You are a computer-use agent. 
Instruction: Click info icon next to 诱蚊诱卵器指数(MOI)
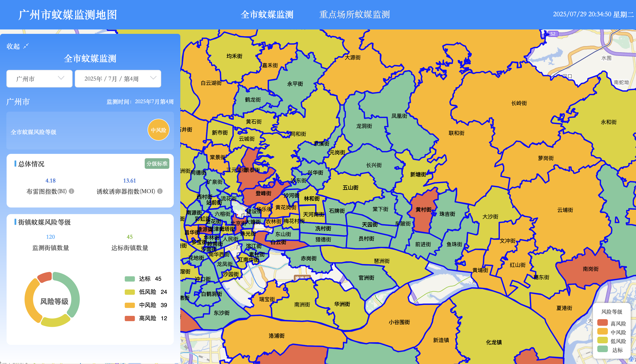[160, 191]
